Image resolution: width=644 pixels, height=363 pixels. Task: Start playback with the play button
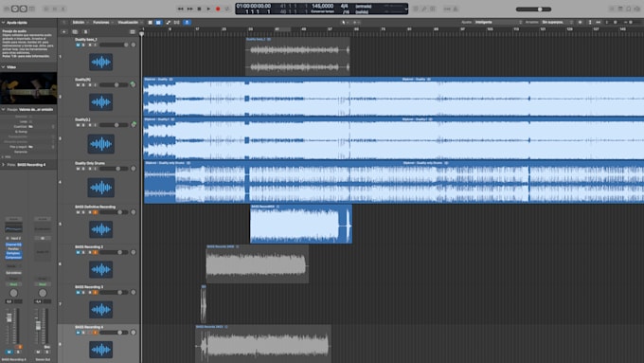208,9
